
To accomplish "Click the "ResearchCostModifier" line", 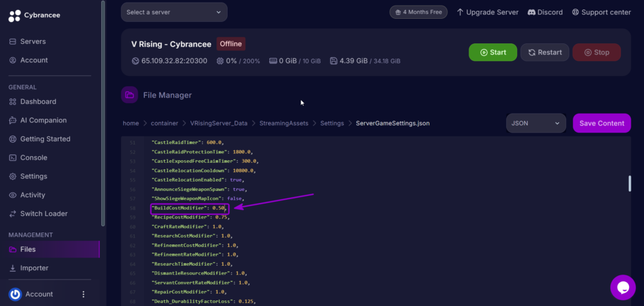I will [x=192, y=236].
